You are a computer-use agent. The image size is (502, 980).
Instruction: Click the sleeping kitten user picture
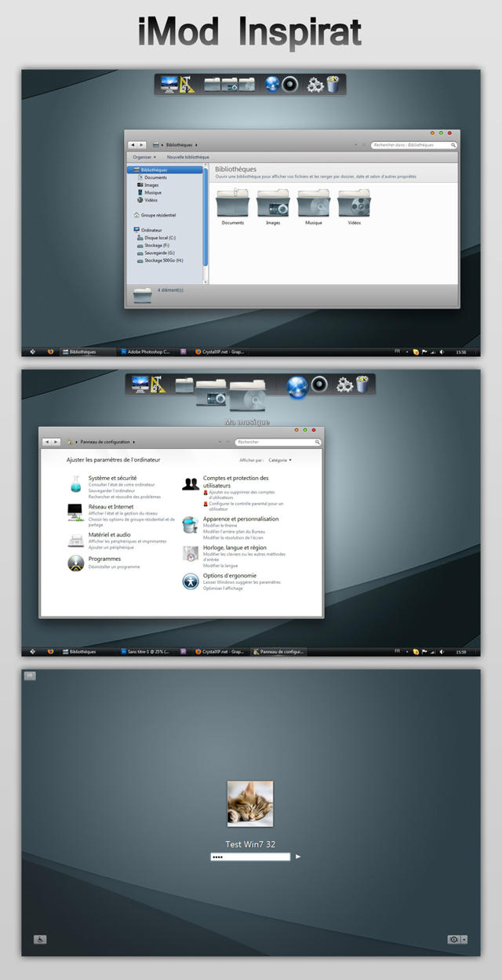coord(250,803)
